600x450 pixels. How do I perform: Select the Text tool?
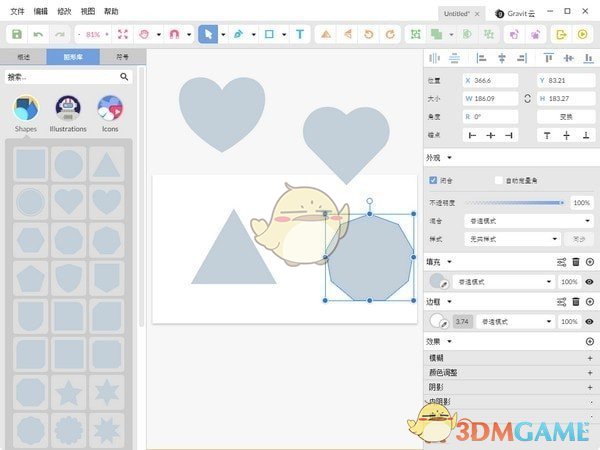tap(300, 34)
